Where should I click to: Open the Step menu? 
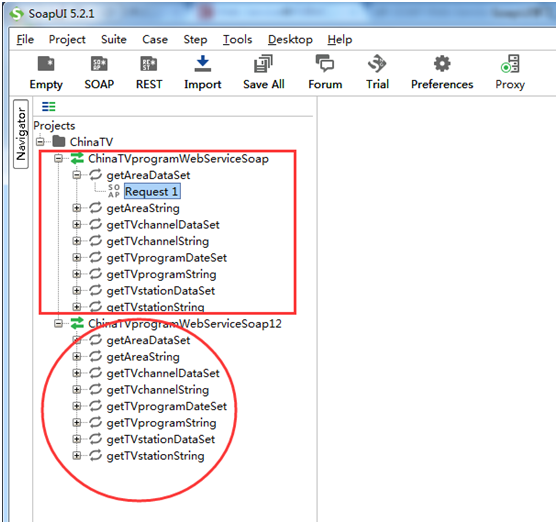click(195, 39)
